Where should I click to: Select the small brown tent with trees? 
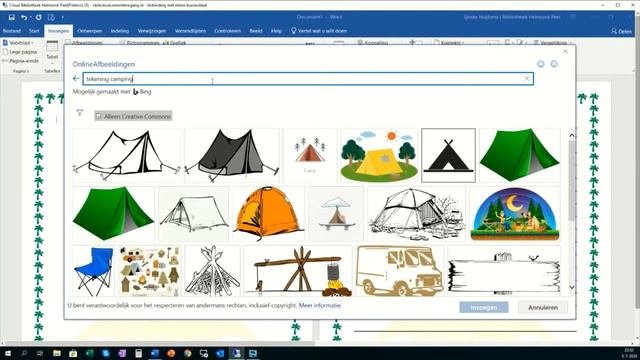[310, 155]
